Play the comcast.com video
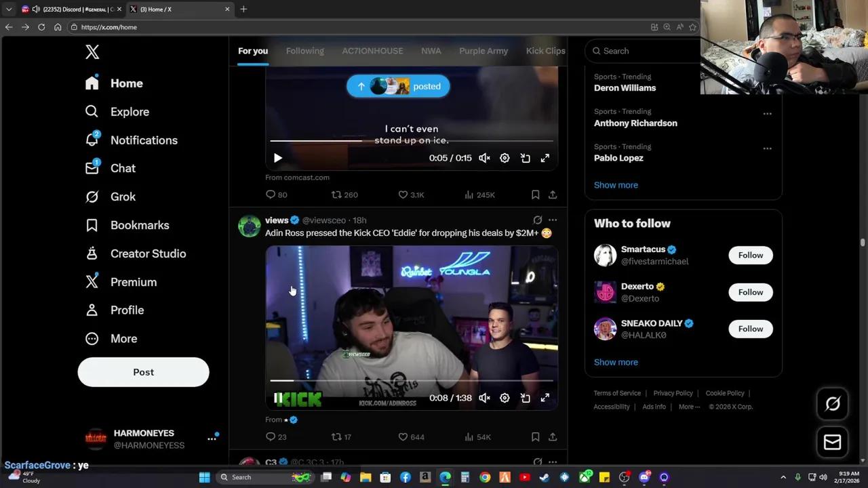 (277, 157)
